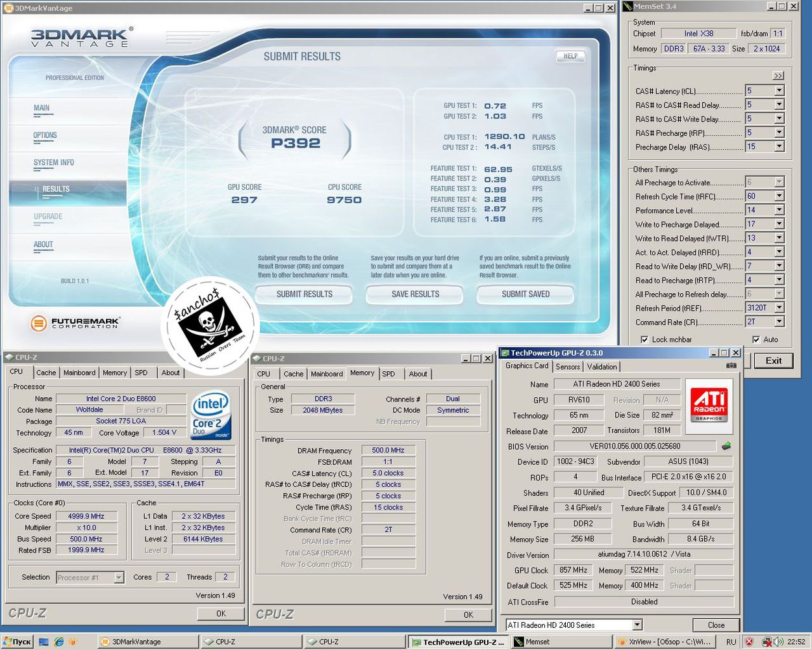This screenshot has width=812, height=650.
Task: Open the Write to Read Delayed (tWTR) dropdown
Action: 779,238
